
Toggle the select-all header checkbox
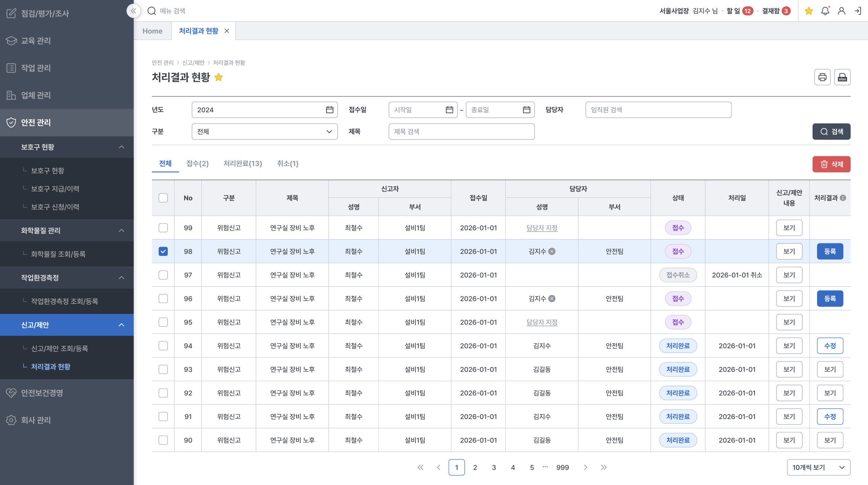click(x=163, y=198)
